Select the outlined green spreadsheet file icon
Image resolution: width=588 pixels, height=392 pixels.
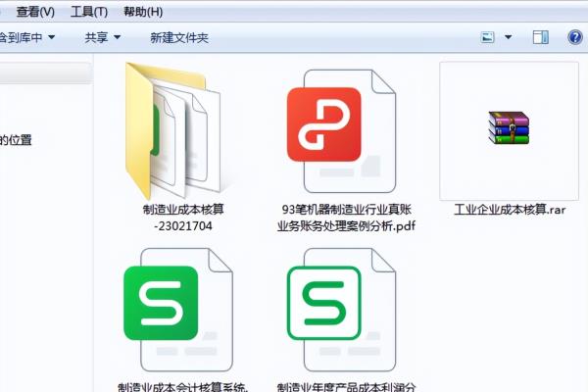[340, 310]
